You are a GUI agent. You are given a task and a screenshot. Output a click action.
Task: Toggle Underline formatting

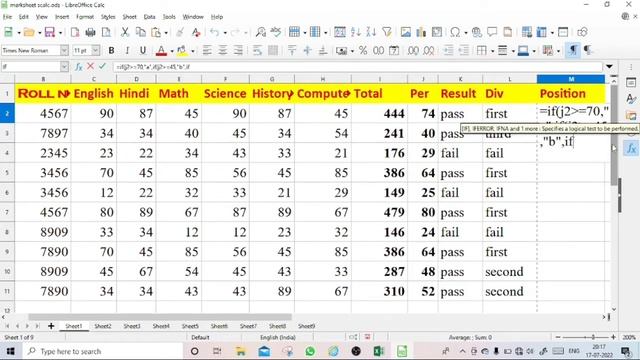click(142, 50)
